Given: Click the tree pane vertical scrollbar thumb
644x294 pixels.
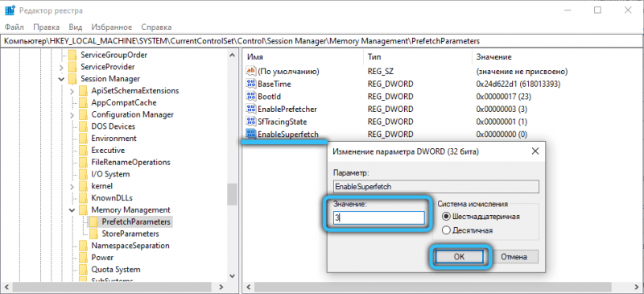Looking at the screenshot, I should (x=233, y=193).
